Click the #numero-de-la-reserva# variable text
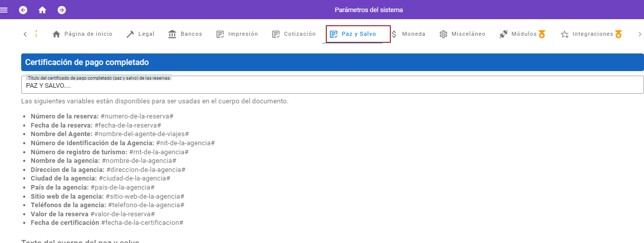Image resolution: width=644 pixels, height=243 pixels. (x=130, y=116)
